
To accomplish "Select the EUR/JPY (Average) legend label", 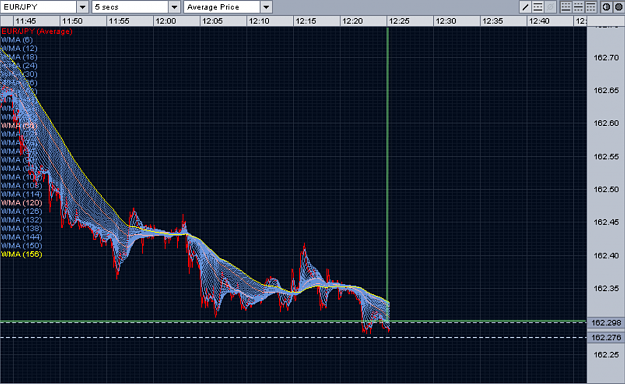I will 37,31.
